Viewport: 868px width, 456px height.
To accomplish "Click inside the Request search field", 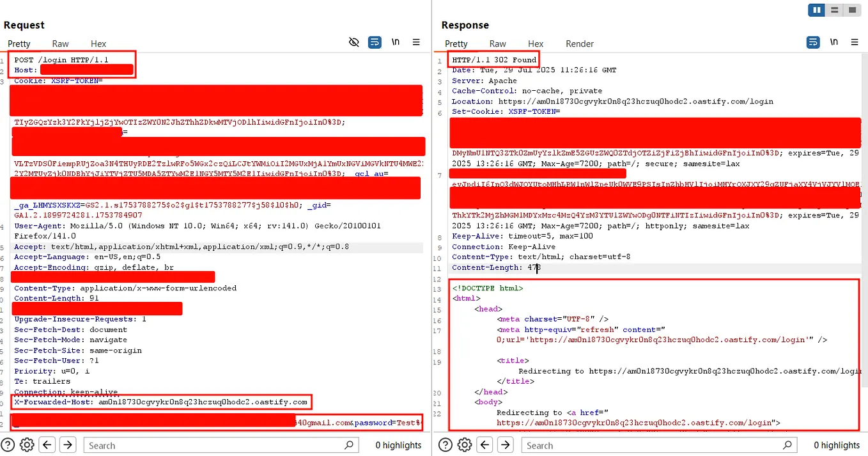I will [x=217, y=445].
